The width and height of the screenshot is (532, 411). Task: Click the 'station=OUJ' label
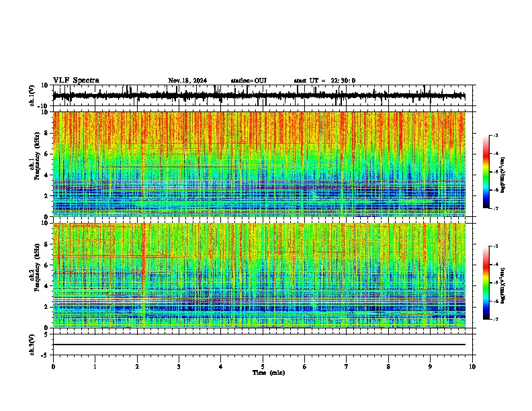click(x=249, y=81)
